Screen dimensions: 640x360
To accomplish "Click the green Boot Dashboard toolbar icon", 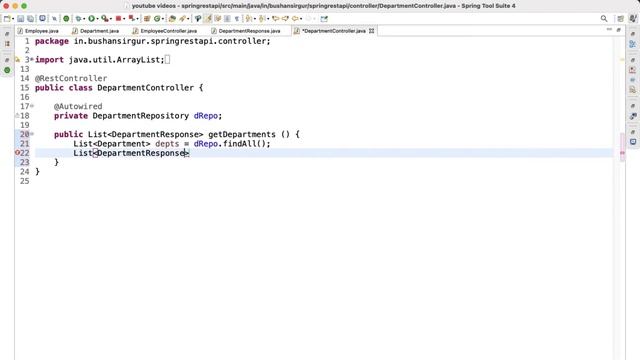I will point(66,18).
